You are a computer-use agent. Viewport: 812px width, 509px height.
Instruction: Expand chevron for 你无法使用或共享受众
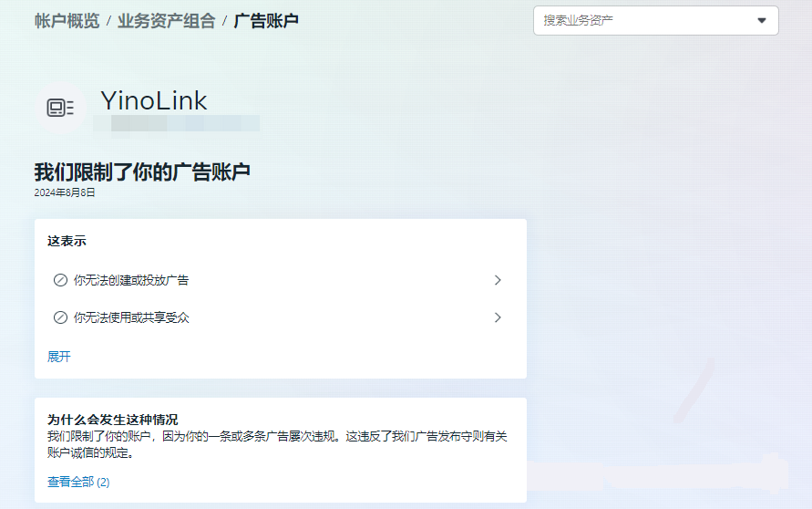pos(498,317)
